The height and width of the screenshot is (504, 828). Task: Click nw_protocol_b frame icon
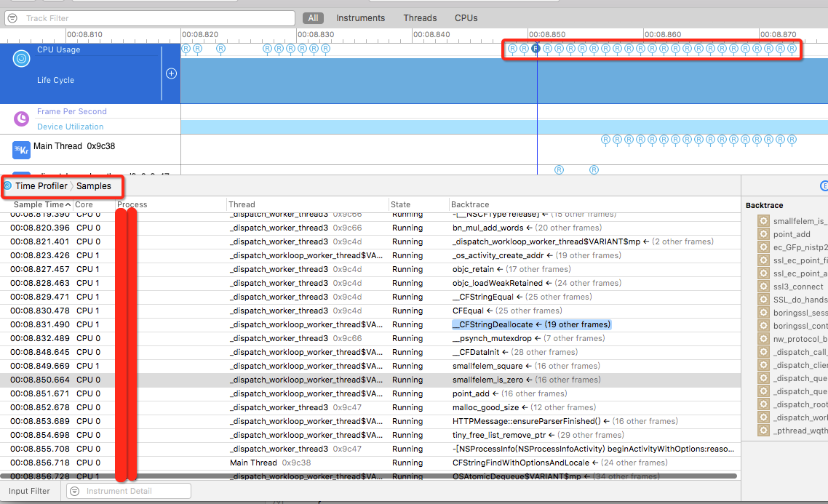(x=763, y=339)
